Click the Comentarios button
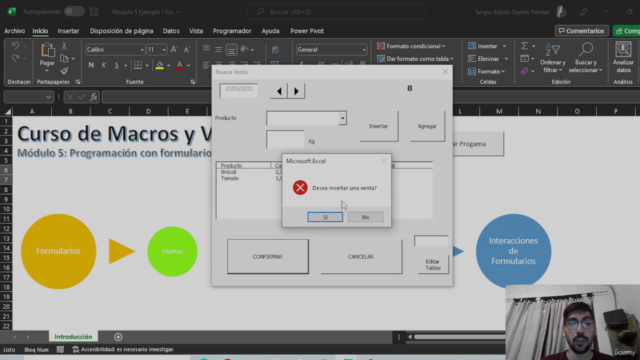640x360 pixels. [x=581, y=31]
